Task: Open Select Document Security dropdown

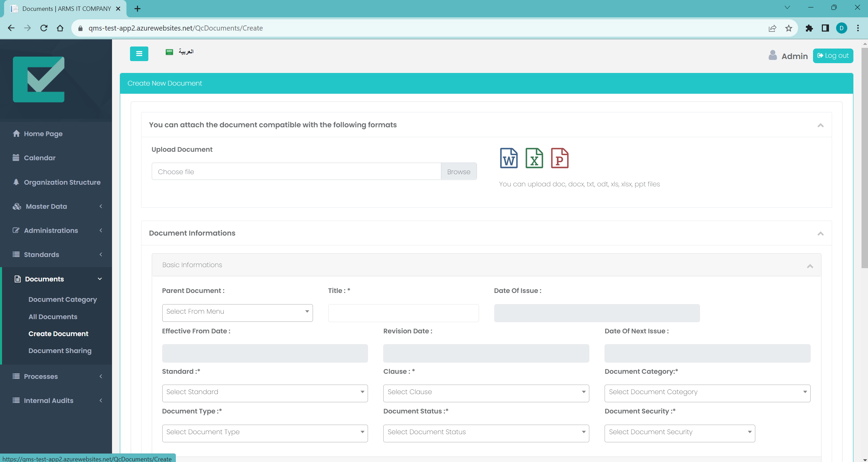Action: tap(680, 433)
